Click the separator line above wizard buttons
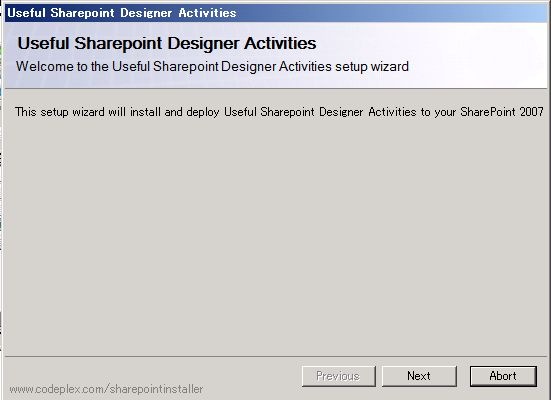 pyautogui.click(x=276, y=356)
